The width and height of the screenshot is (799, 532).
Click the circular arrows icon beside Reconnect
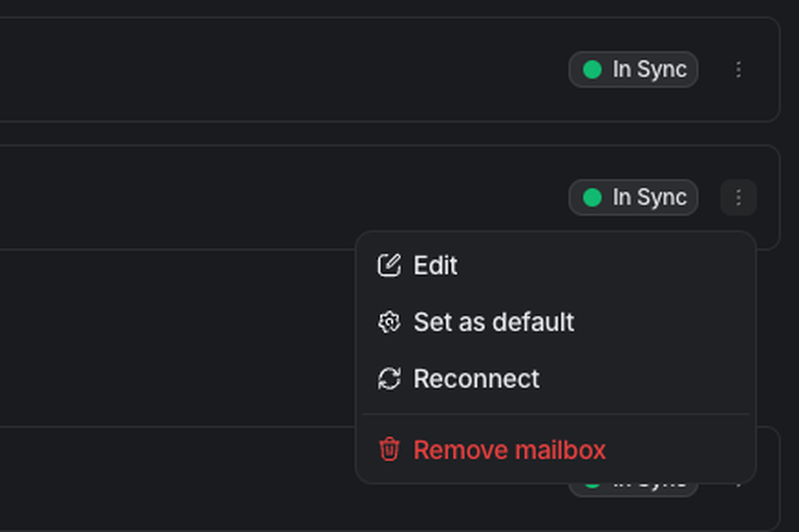[389, 378]
